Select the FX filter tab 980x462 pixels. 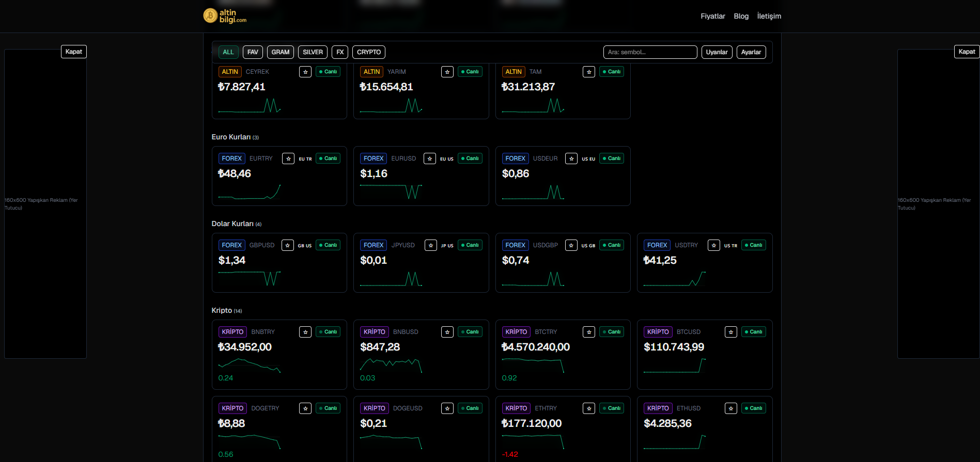[340, 52]
